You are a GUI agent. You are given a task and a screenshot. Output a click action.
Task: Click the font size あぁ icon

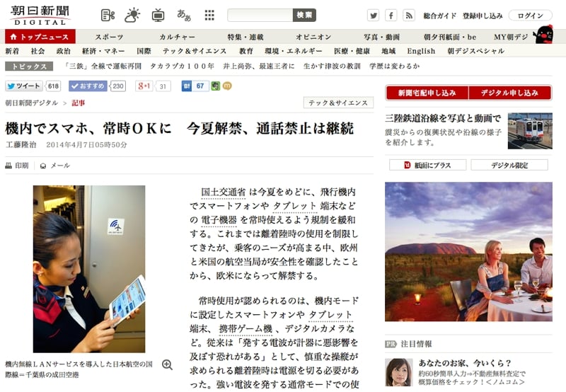click(184, 15)
